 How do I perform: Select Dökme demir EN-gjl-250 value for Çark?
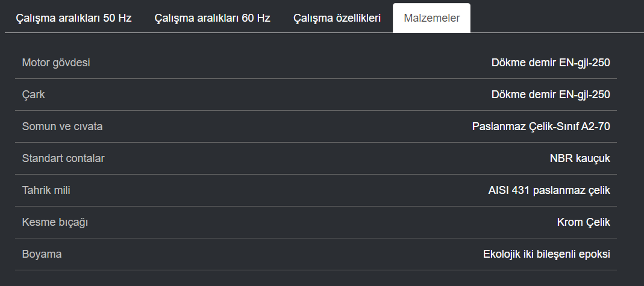coord(551,95)
